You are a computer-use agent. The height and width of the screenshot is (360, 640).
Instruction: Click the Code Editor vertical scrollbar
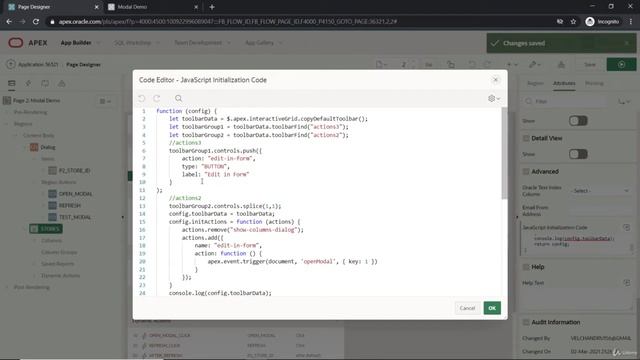[504, 153]
